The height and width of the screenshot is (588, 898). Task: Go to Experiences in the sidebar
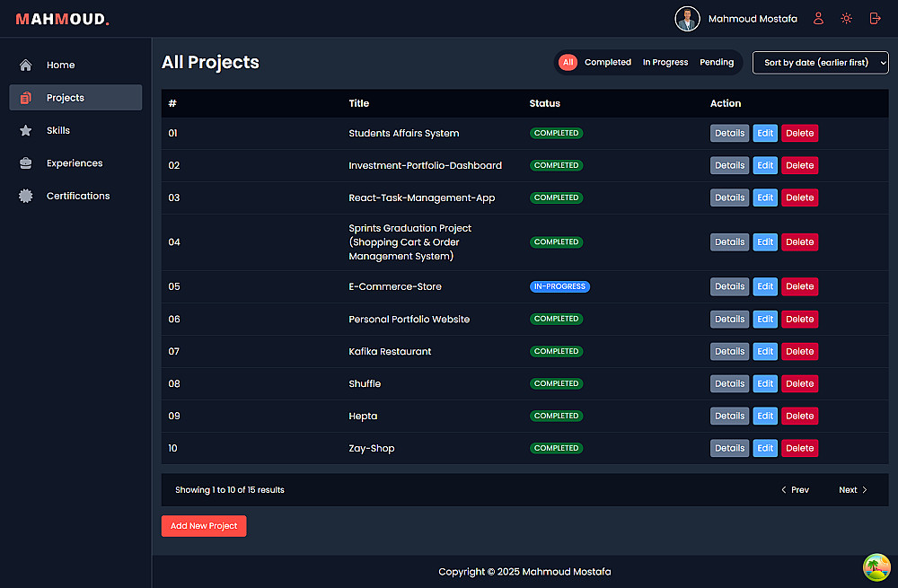pos(75,163)
